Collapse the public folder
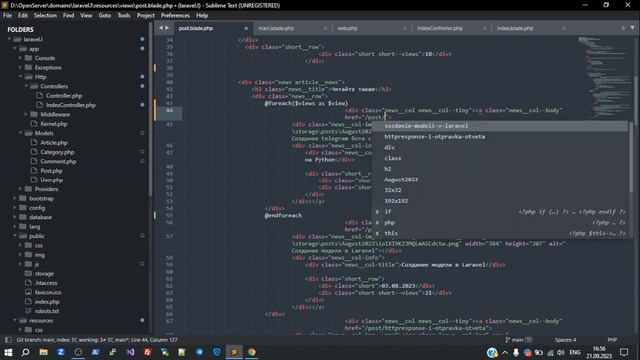 click(15, 236)
